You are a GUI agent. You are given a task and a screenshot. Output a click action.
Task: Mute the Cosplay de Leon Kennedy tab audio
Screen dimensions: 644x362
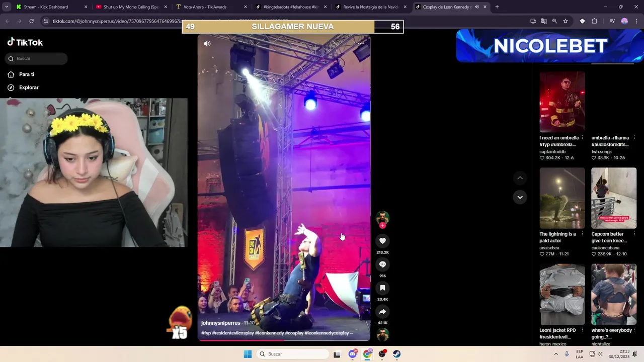[x=476, y=7]
